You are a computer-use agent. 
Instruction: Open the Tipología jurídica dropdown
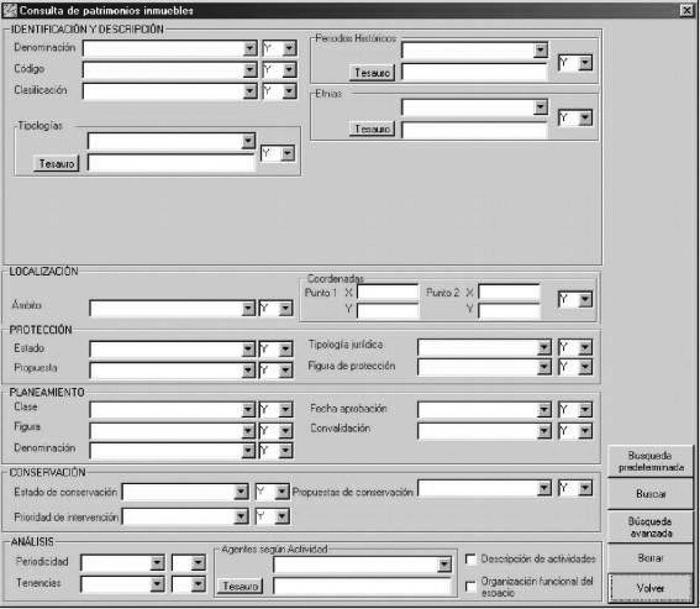pyautogui.click(x=544, y=348)
